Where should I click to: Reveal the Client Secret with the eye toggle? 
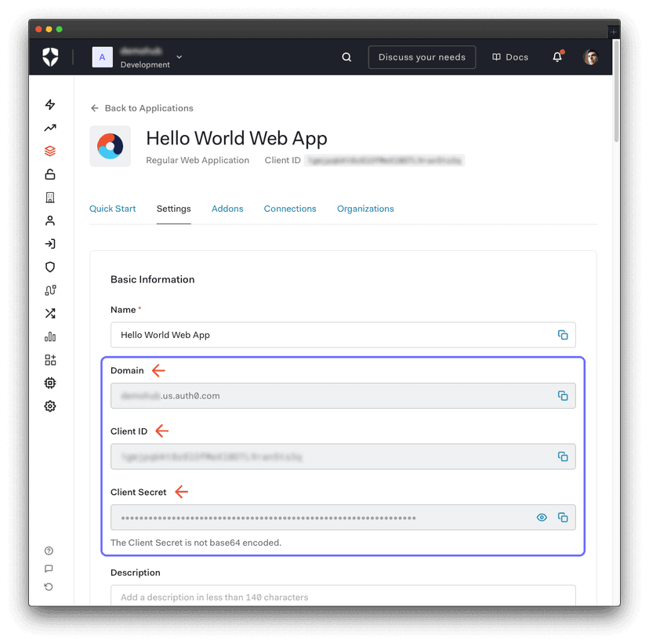pyautogui.click(x=542, y=517)
